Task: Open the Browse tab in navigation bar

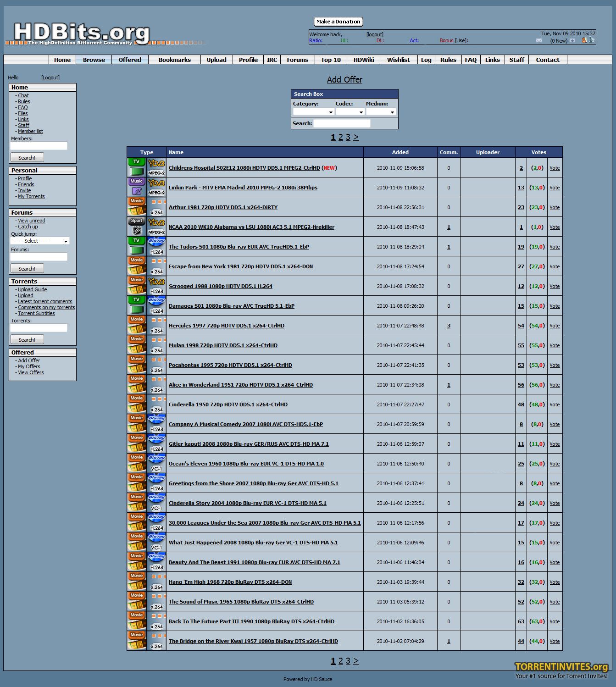Action: [94, 60]
